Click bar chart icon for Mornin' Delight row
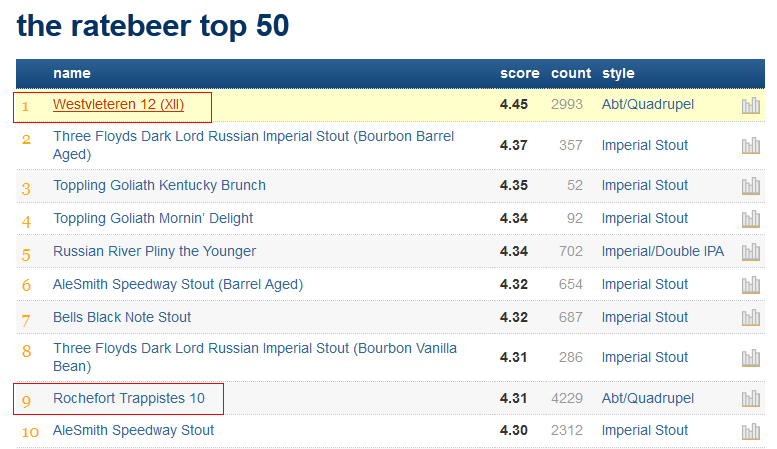Screen dimensions: 777x449 [x=751, y=219]
